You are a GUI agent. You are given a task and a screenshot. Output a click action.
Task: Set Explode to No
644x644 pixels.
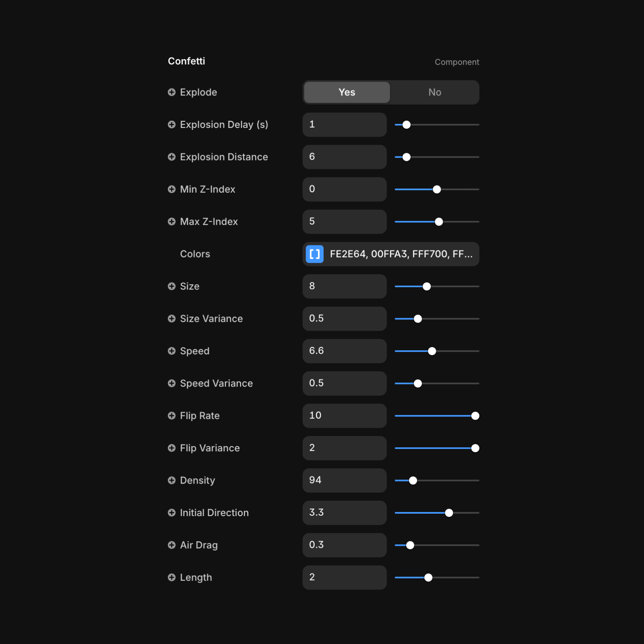435,93
